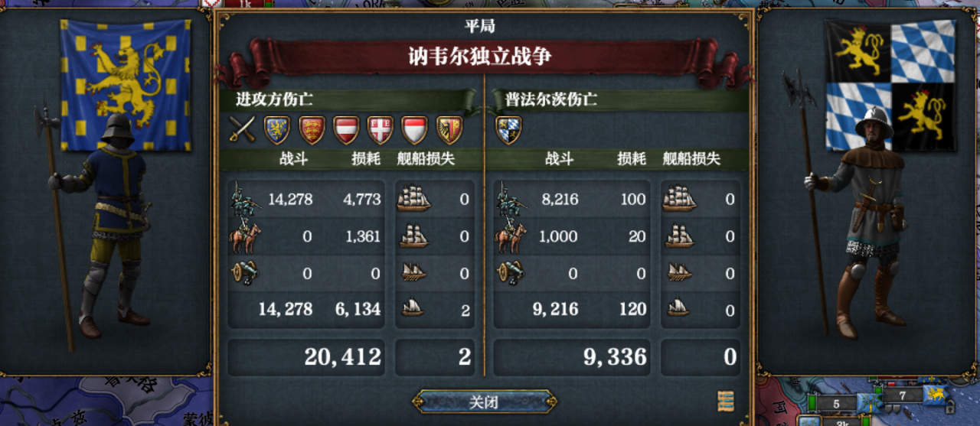Close the war results with 关闭 button
980x426 pixels.
tap(485, 402)
